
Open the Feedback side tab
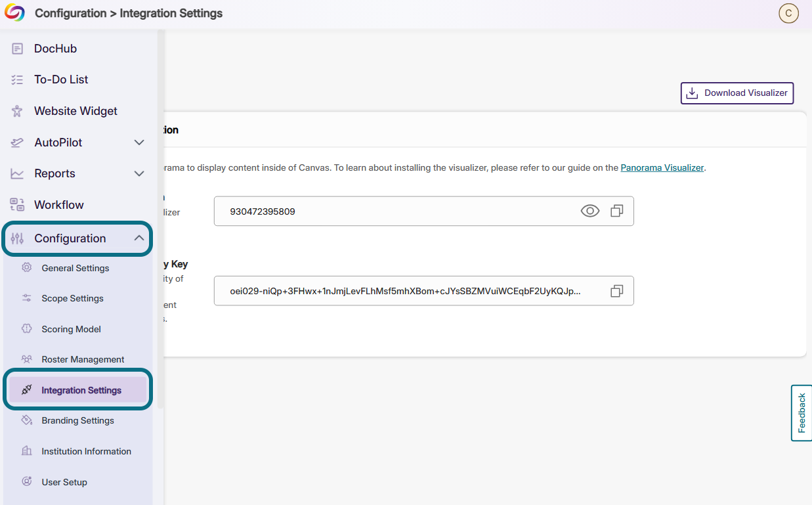(x=801, y=413)
